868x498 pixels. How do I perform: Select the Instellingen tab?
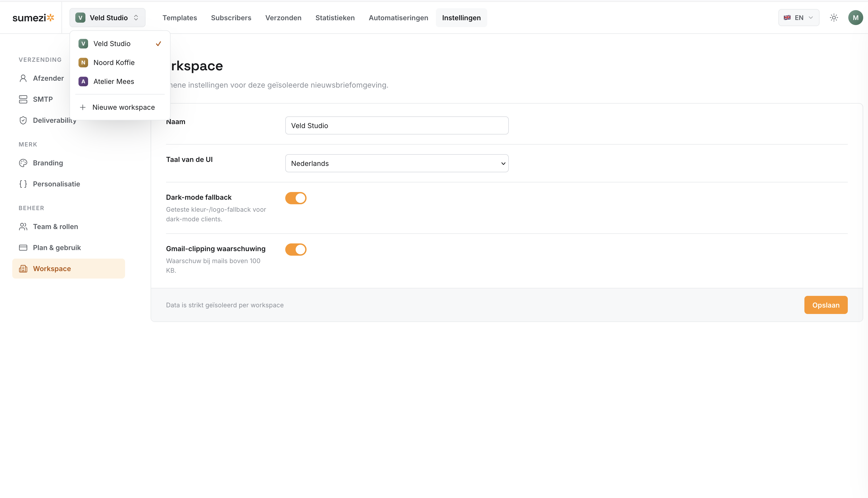pyautogui.click(x=461, y=18)
